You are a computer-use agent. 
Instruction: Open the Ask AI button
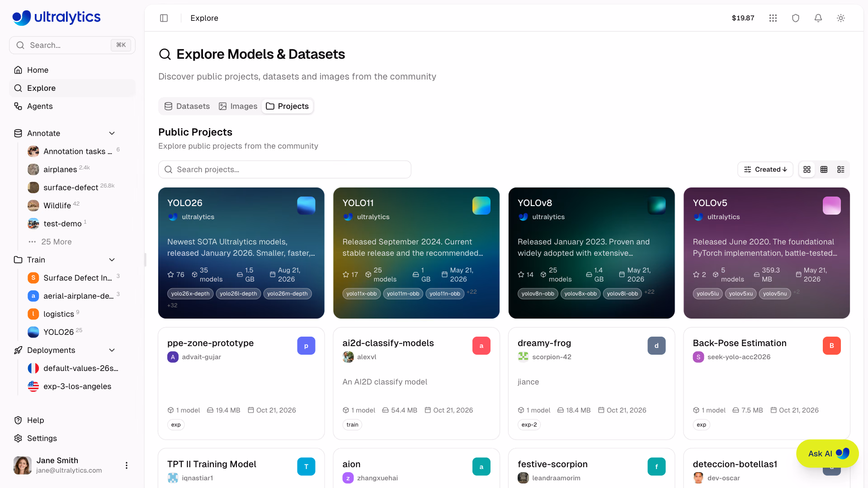pos(827,454)
